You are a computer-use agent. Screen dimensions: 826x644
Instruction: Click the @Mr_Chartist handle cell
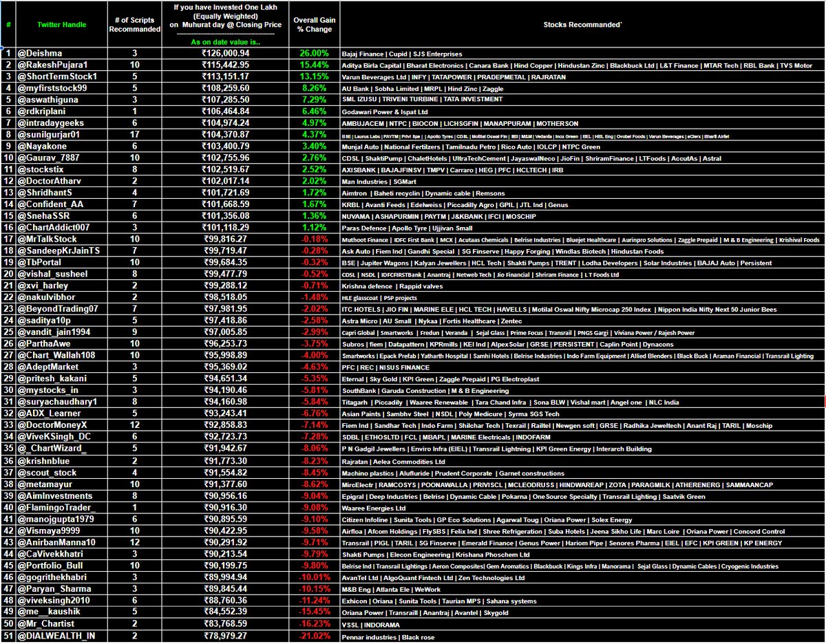pyautogui.click(x=61, y=623)
